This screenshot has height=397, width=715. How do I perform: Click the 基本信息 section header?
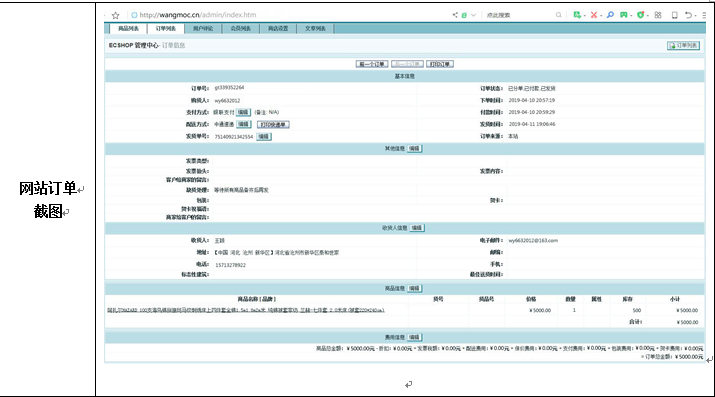(x=404, y=76)
